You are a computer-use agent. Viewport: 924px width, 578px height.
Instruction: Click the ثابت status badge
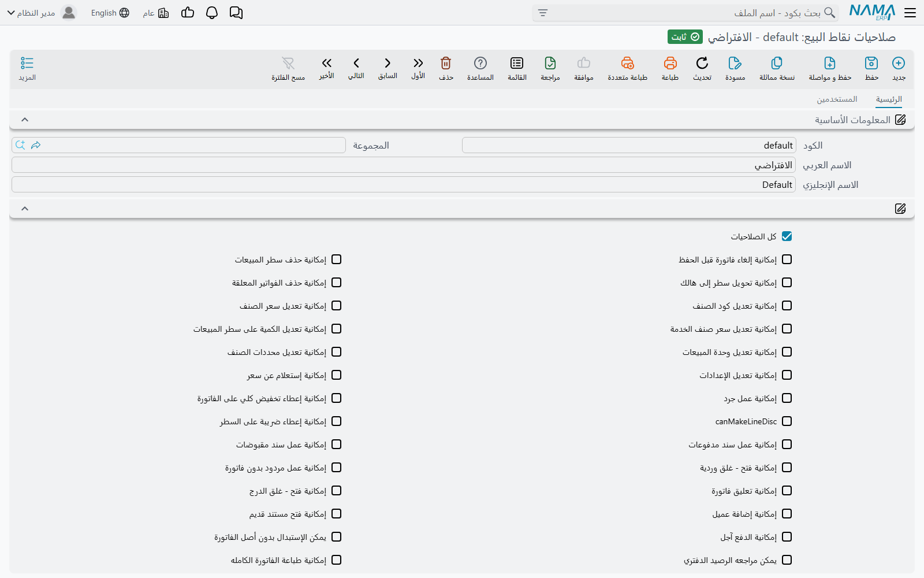tap(685, 37)
